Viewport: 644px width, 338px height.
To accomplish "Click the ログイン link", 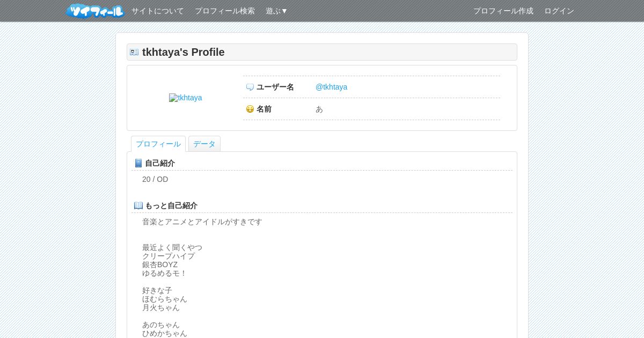I will (559, 11).
